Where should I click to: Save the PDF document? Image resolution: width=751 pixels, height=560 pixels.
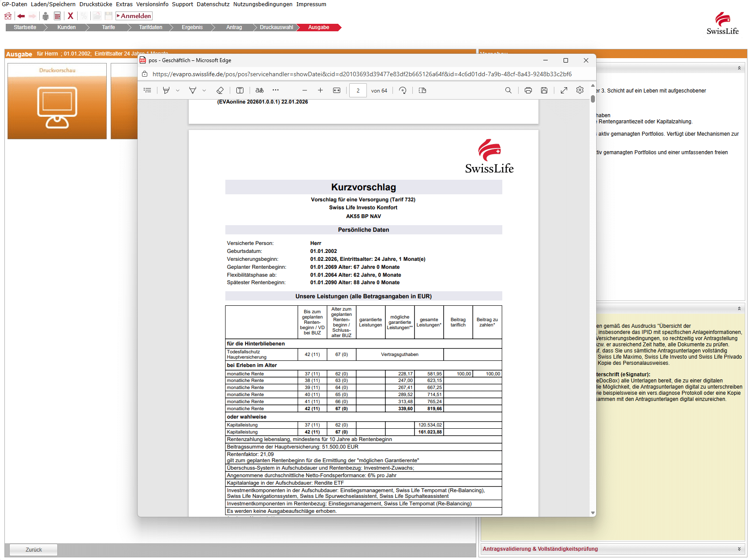[x=544, y=90]
